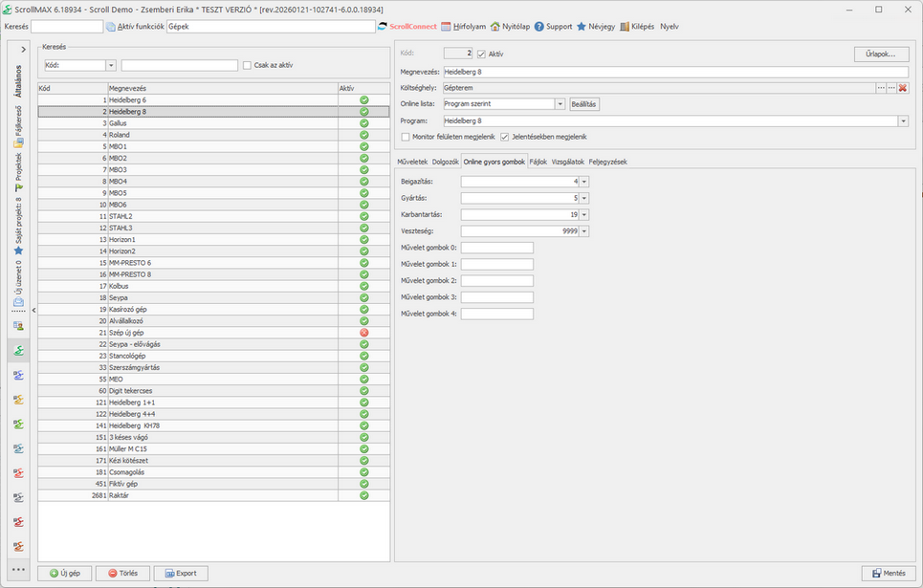
Task: Open ScrollConnect from toolbar
Action: [x=384, y=27]
